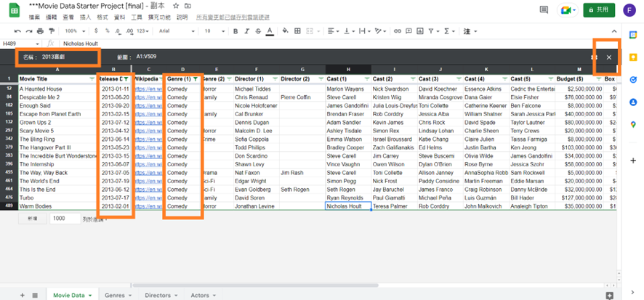The image size is (644, 300).
Task: Decrease decimal places
Action: pos(118,31)
